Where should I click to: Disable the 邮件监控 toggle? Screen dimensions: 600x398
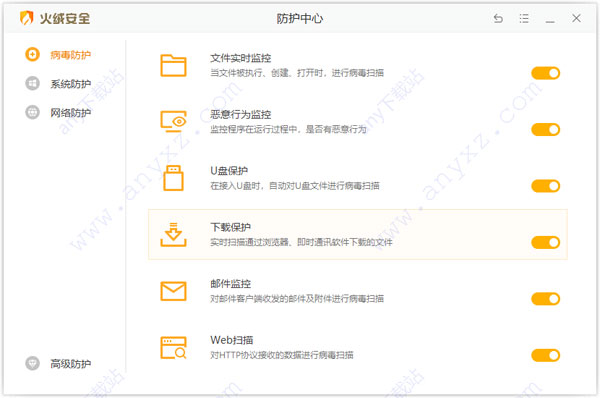[546, 299]
